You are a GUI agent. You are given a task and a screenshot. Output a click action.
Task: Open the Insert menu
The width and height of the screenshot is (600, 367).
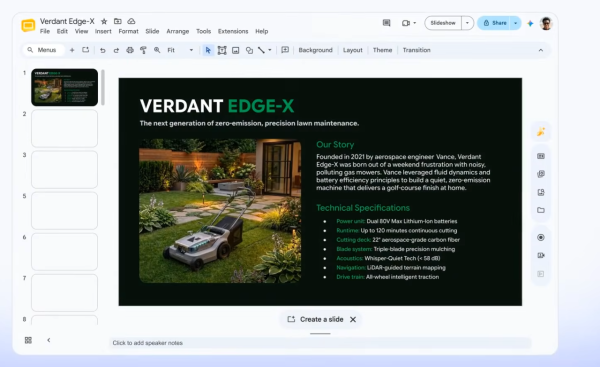tap(103, 31)
